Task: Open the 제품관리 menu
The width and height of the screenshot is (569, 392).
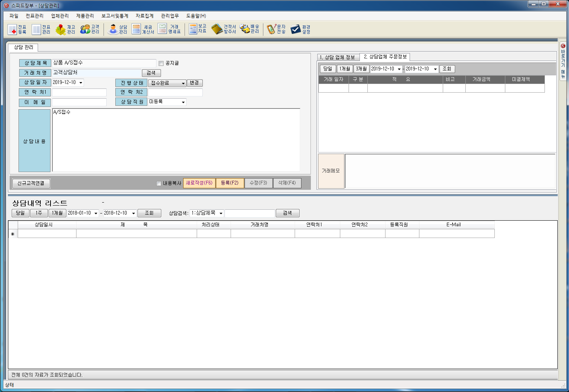Action: 85,16
